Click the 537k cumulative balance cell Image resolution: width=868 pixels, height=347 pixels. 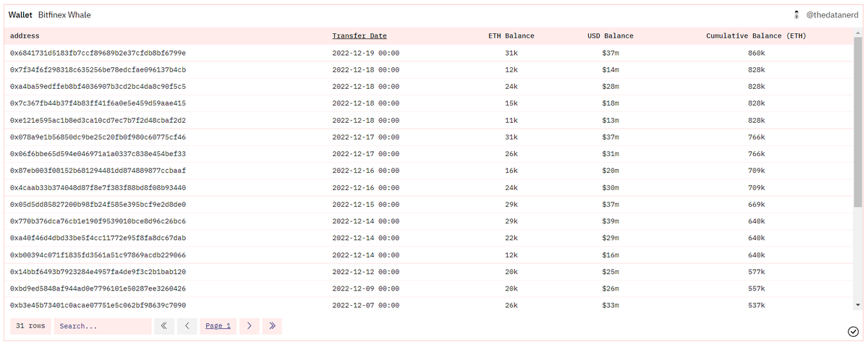(x=757, y=305)
